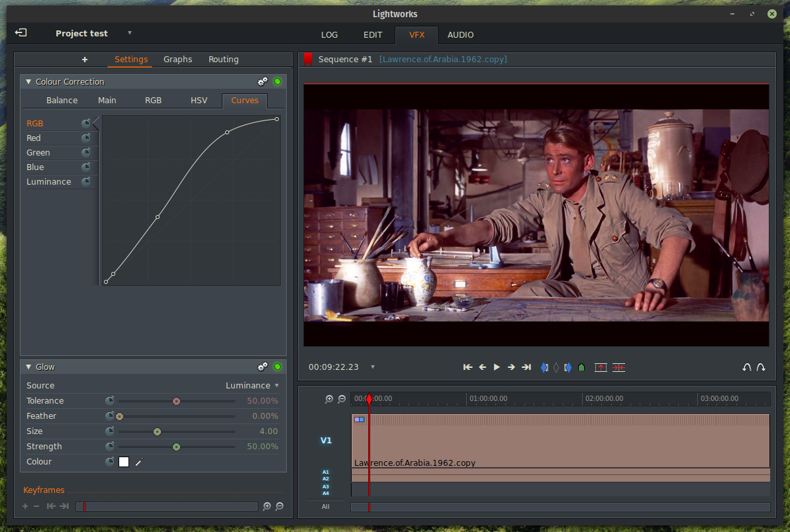The image size is (790, 532).
Task: Zoom in on the timeline
Action: [x=329, y=398]
